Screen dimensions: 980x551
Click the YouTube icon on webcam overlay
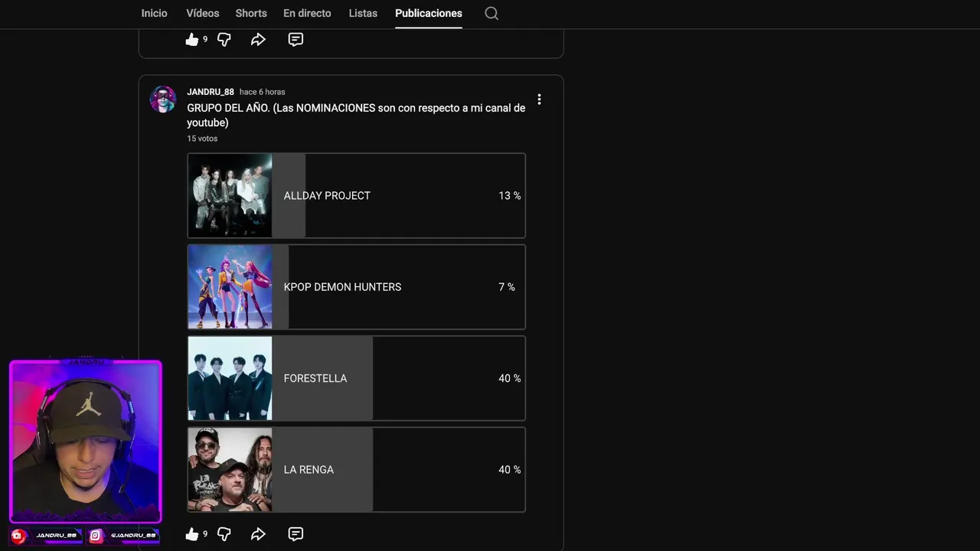[18, 536]
